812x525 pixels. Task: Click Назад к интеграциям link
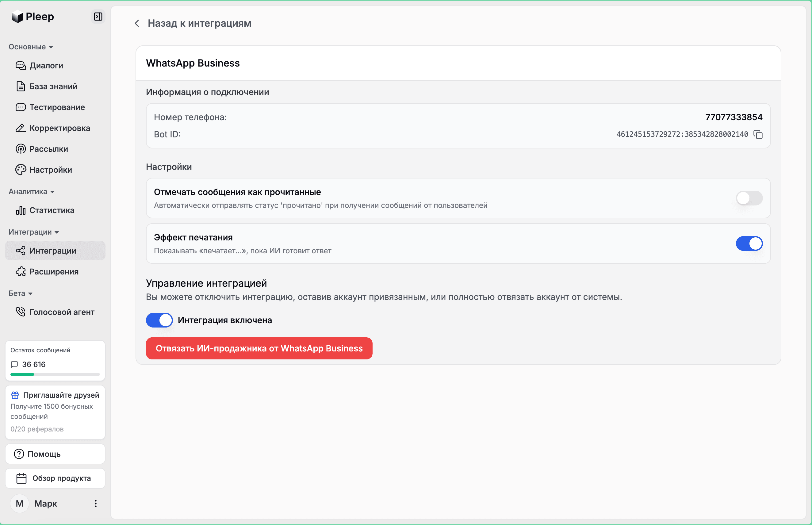[x=199, y=23]
